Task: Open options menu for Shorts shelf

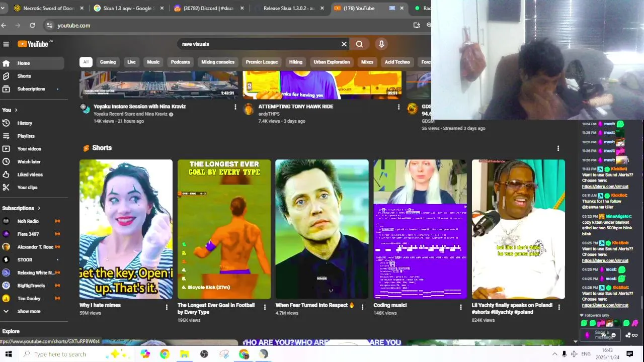Action: point(558,148)
